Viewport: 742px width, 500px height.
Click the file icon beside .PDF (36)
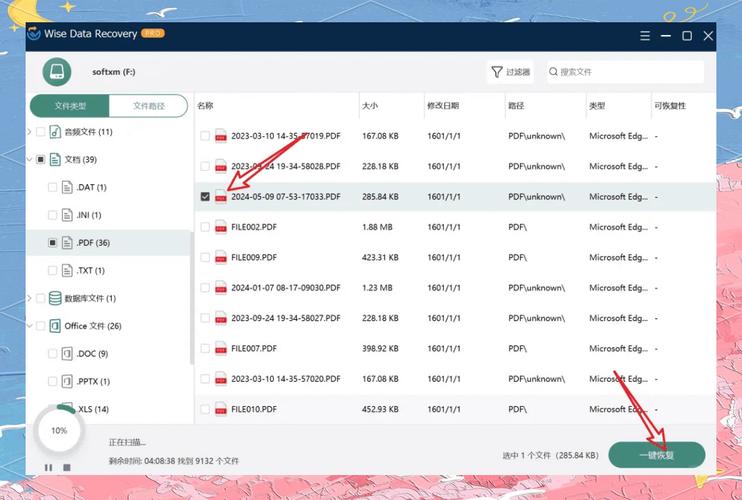(x=67, y=243)
